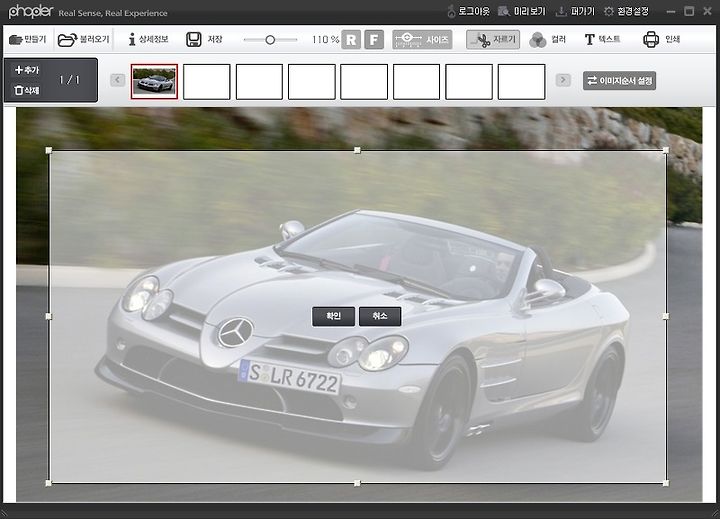
Task: Show 상세정보 image details
Action: [x=149, y=39]
